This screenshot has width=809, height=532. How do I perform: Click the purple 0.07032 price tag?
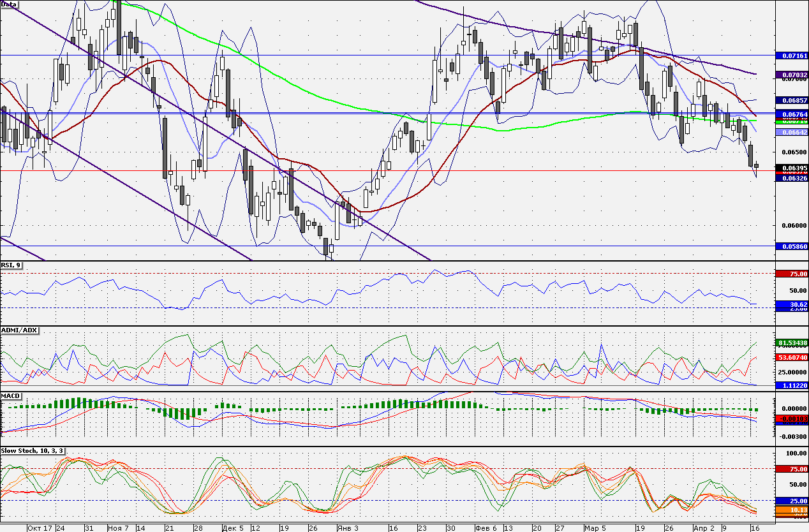coord(791,75)
